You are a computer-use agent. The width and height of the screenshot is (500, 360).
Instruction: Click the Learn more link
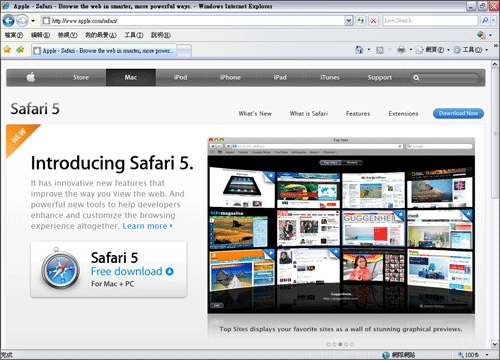(147, 226)
